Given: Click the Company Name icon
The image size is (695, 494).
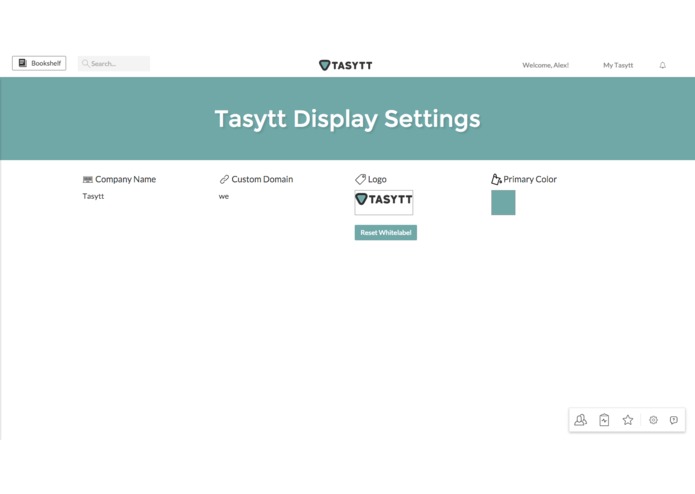Looking at the screenshot, I should click(88, 179).
